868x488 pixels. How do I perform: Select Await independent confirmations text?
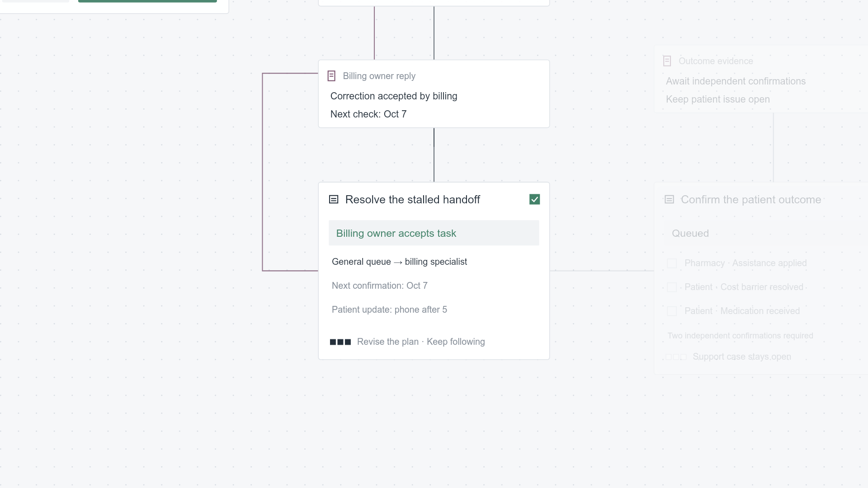(736, 81)
